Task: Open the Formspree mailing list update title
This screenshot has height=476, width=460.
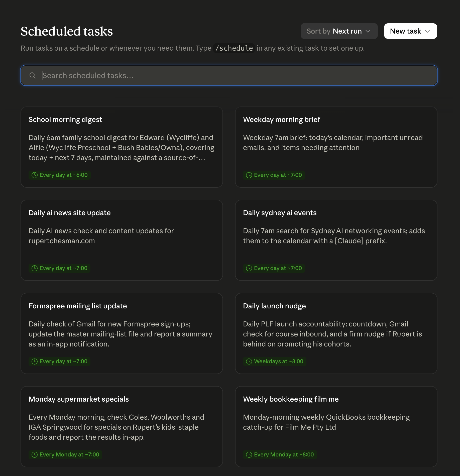Action: pos(78,306)
